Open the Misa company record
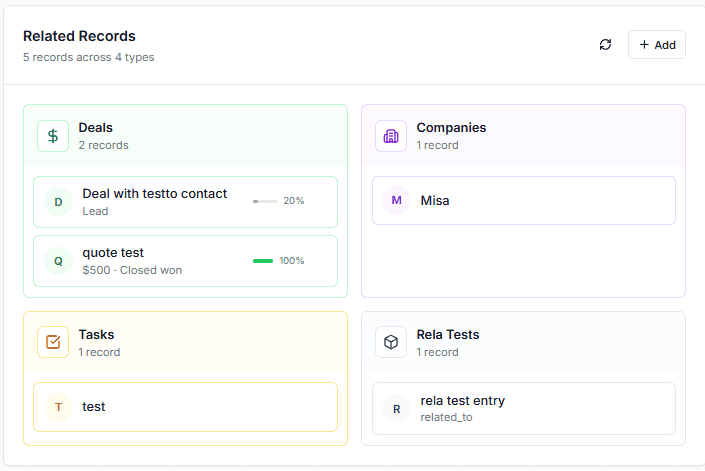This screenshot has height=471, width=705. (435, 201)
